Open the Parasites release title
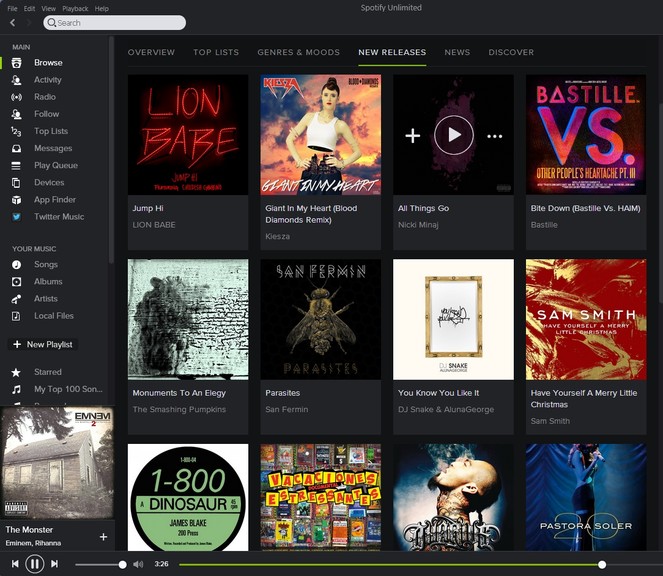The width and height of the screenshot is (663, 576). point(282,393)
